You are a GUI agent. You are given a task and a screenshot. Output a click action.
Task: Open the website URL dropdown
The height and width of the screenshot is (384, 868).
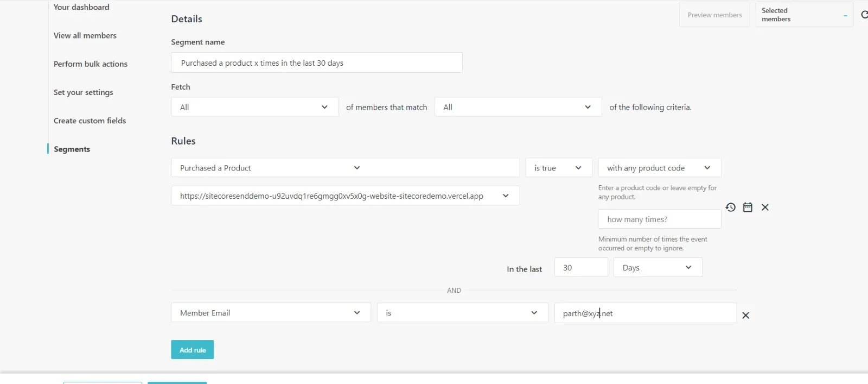345,196
